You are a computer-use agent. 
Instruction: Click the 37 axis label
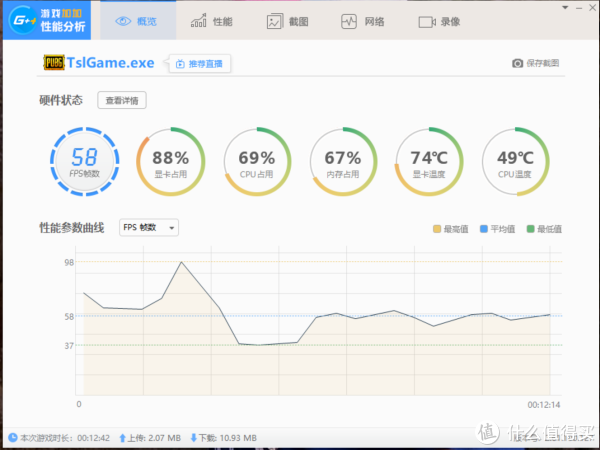(x=69, y=346)
